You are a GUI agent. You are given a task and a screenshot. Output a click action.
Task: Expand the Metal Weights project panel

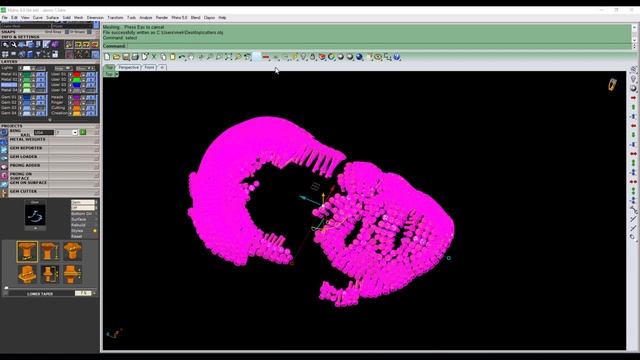(x=97, y=141)
